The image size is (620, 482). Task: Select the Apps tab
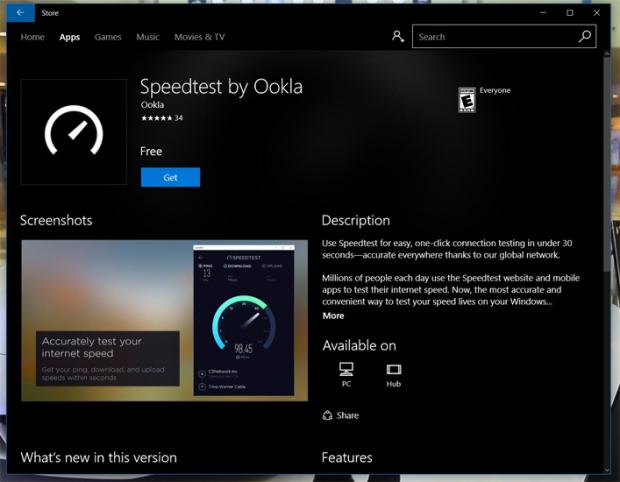(x=69, y=37)
